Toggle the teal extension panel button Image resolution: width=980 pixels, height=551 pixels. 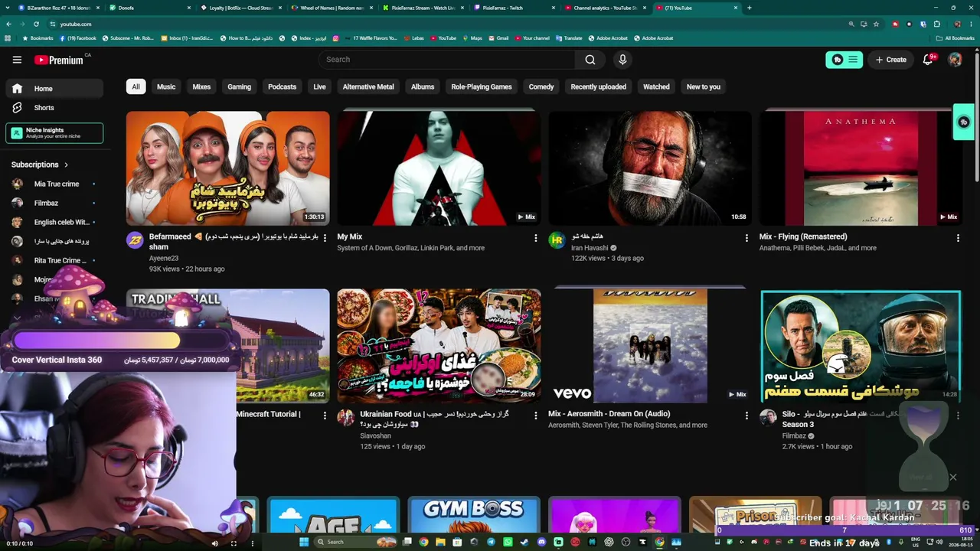844,60
